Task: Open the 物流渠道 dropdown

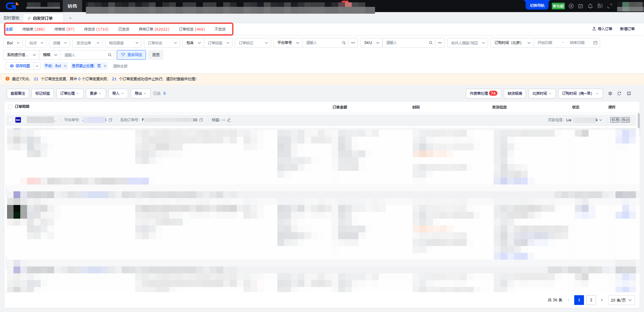Action: 123,43
